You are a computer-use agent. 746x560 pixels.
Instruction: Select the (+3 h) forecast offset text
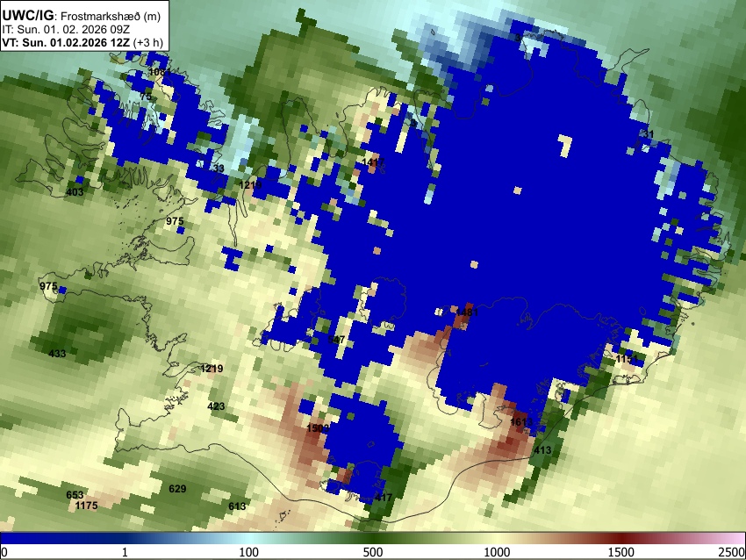pos(148,42)
